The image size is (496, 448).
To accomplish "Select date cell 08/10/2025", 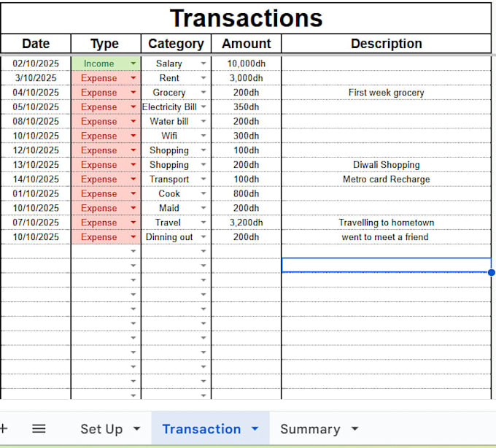I will (x=36, y=122).
